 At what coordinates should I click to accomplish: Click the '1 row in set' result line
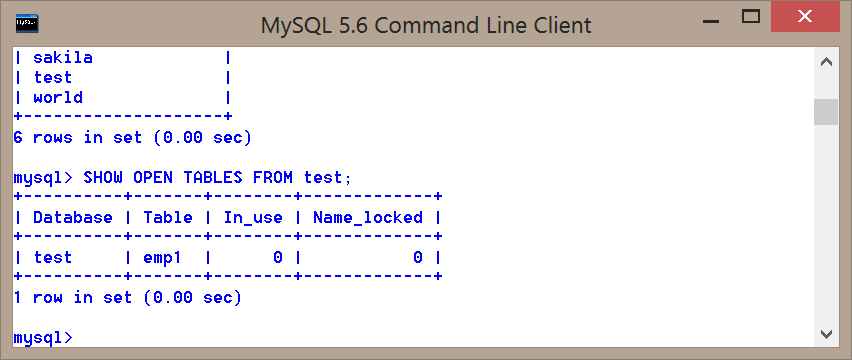(x=127, y=298)
